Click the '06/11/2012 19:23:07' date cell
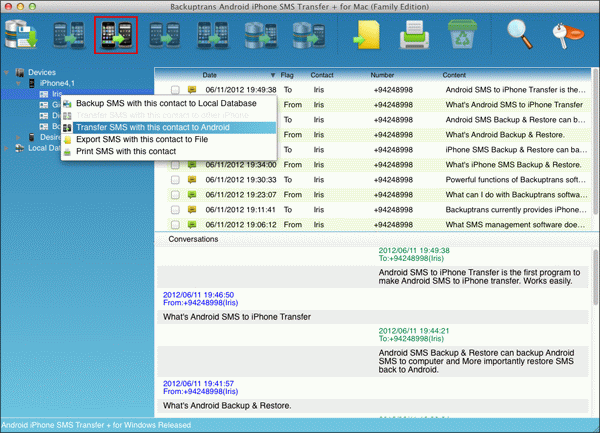 241,195
